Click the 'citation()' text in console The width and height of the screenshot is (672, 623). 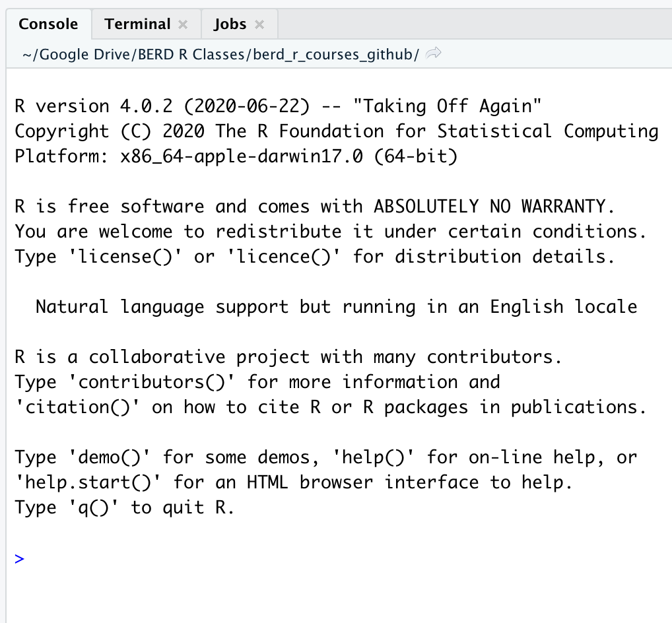tap(78, 407)
